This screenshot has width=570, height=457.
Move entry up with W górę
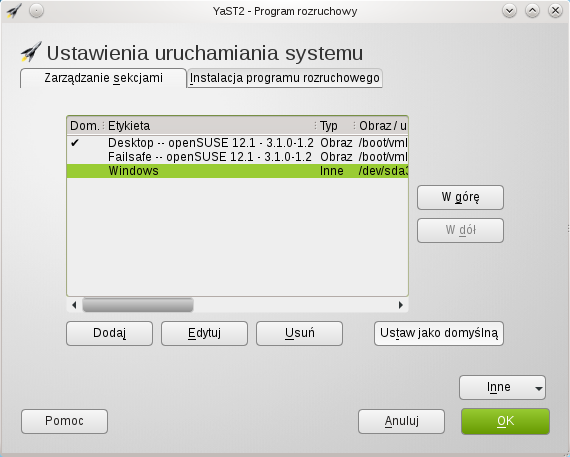(x=460, y=197)
